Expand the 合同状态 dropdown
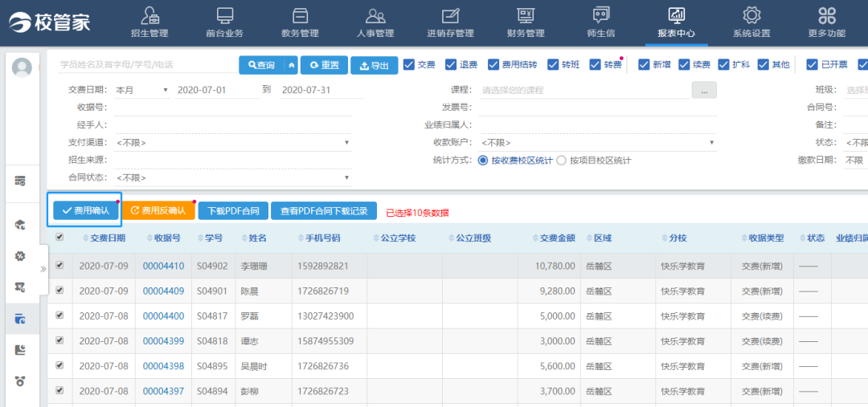868x407 pixels. (x=233, y=178)
